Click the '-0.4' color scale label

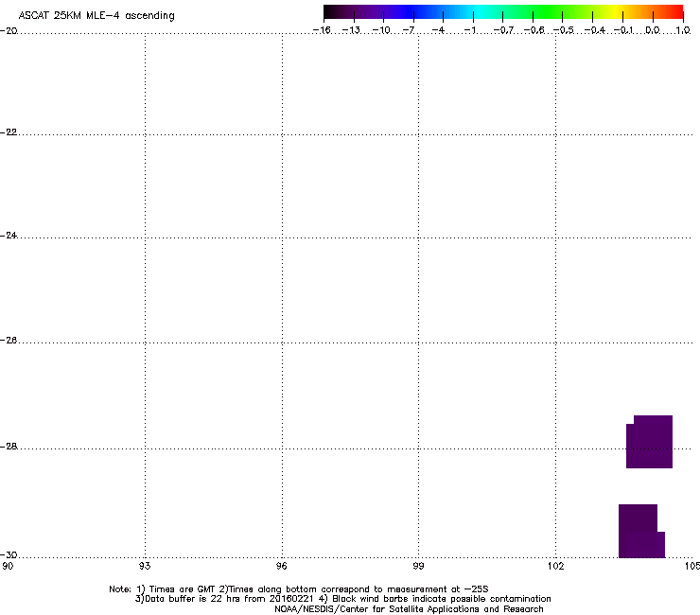tap(595, 30)
